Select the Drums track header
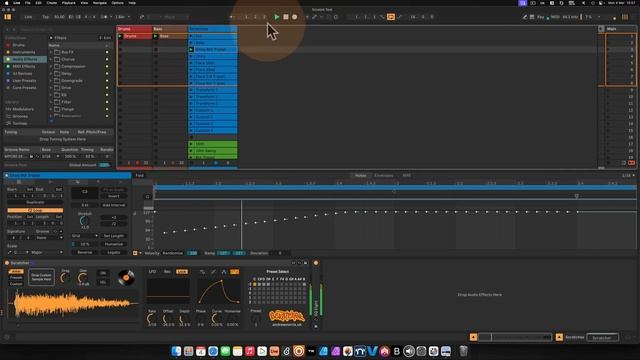Screen dimensions: 640x360 click(134, 29)
